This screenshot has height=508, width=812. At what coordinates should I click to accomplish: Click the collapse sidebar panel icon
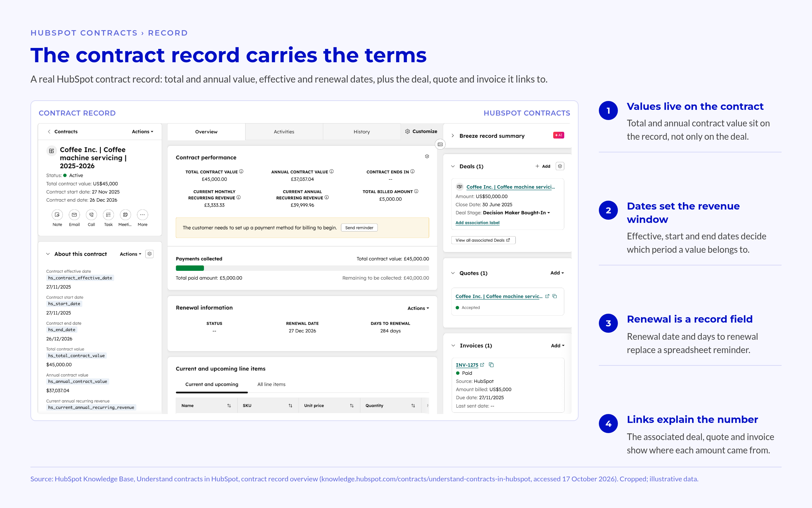[440, 144]
